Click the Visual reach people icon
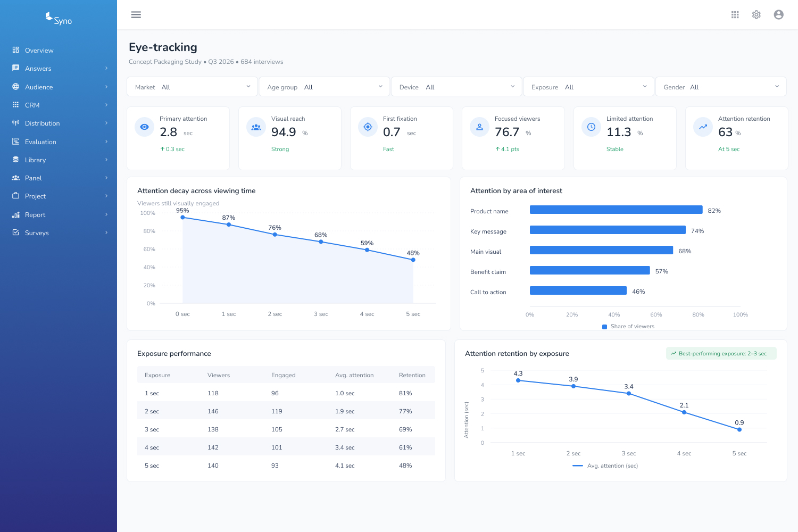The height and width of the screenshot is (532, 798). [256, 127]
